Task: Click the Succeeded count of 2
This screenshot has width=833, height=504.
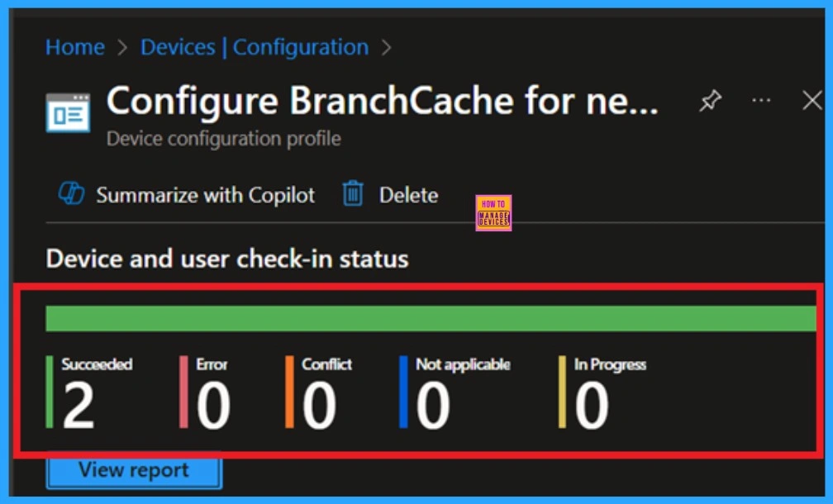Action: (x=79, y=405)
